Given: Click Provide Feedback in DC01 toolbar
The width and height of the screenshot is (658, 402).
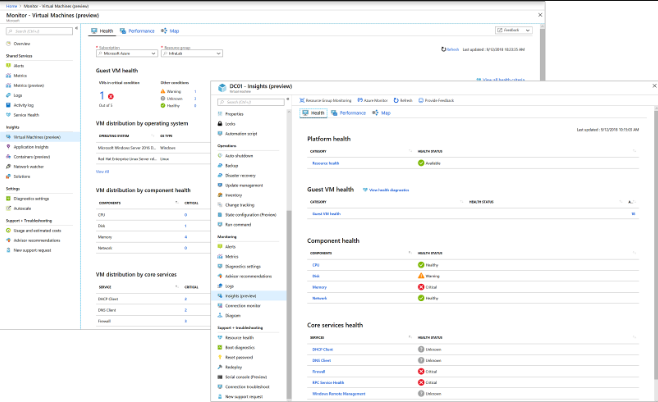Looking at the screenshot, I should pyautogui.click(x=436, y=101).
